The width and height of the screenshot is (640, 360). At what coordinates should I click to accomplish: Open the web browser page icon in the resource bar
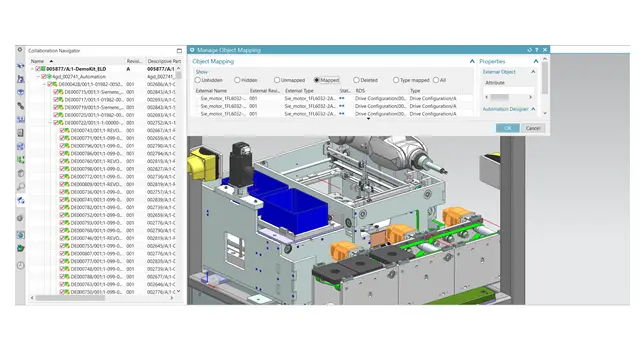click(20, 235)
